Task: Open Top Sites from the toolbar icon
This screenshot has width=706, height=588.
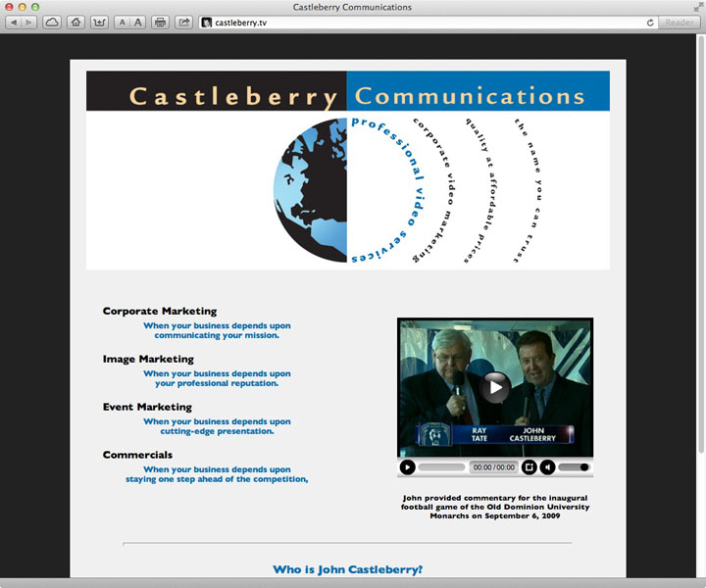Action: click(x=99, y=22)
